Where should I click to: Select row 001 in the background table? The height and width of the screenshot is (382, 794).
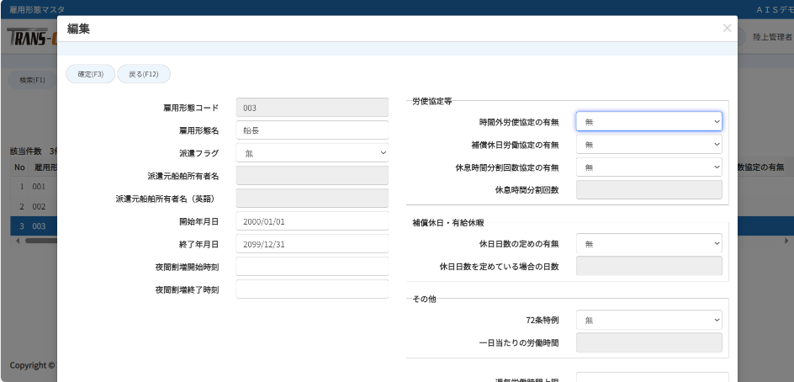(33, 186)
